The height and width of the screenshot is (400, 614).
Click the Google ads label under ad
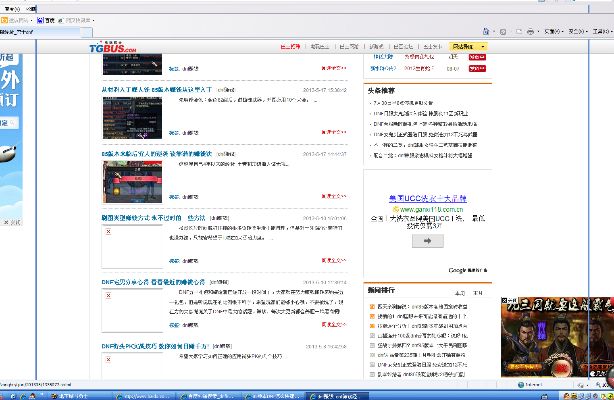(x=468, y=270)
